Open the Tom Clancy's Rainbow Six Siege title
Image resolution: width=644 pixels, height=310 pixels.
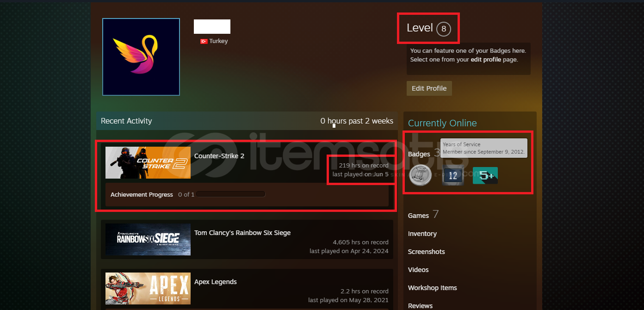click(x=242, y=233)
